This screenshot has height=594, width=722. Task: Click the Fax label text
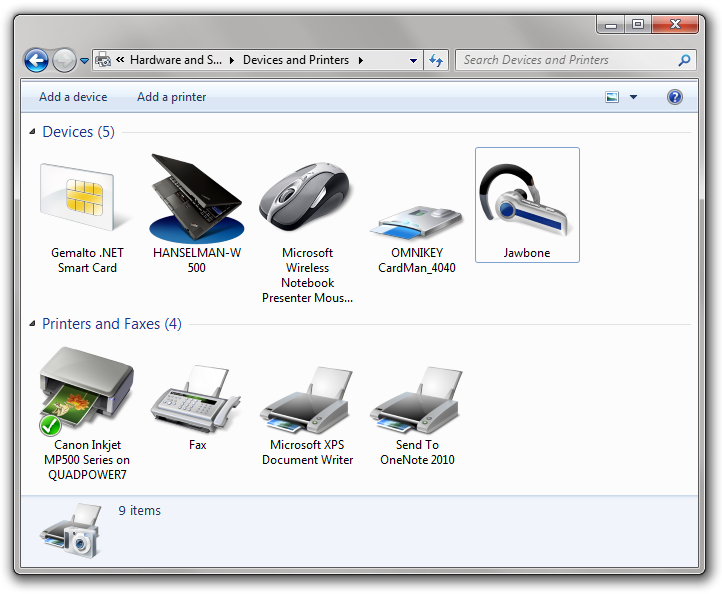pyautogui.click(x=198, y=445)
